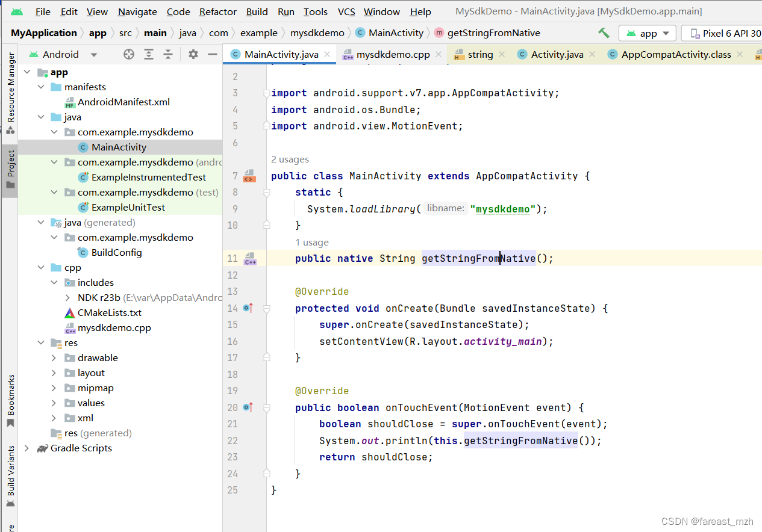
Task: Open the File menu
Action: [43, 11]
